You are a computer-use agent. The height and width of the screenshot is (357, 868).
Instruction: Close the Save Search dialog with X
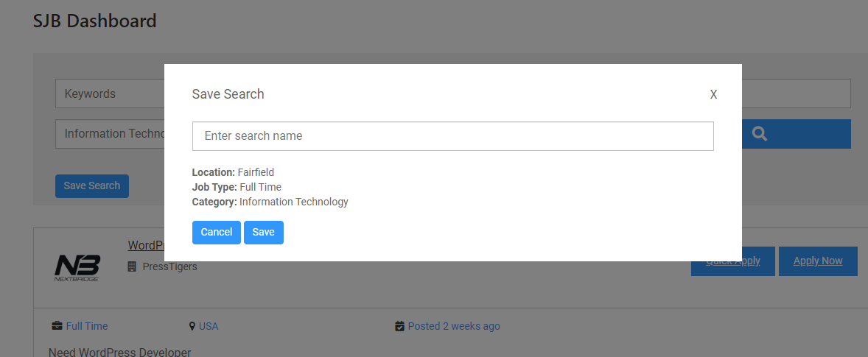[x=713, y=94]
